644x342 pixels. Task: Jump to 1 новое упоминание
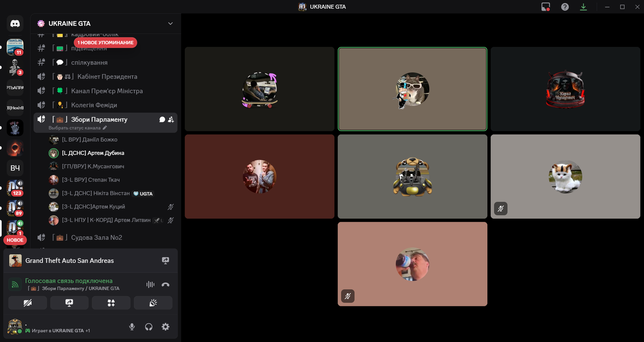(x=106, y=43)
